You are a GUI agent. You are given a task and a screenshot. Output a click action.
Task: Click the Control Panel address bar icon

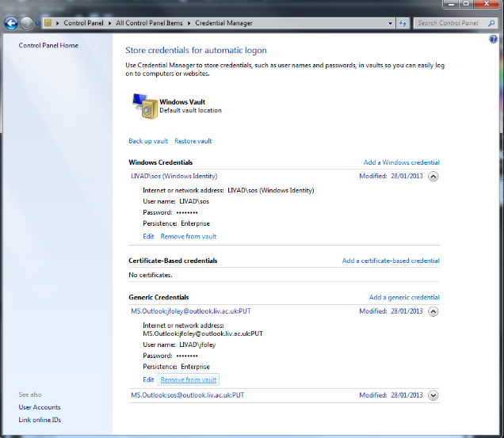[x=48, y=23]
